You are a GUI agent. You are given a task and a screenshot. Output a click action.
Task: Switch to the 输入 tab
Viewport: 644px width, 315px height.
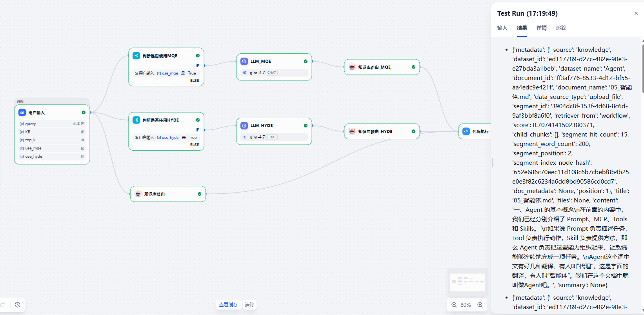point(502,28)
